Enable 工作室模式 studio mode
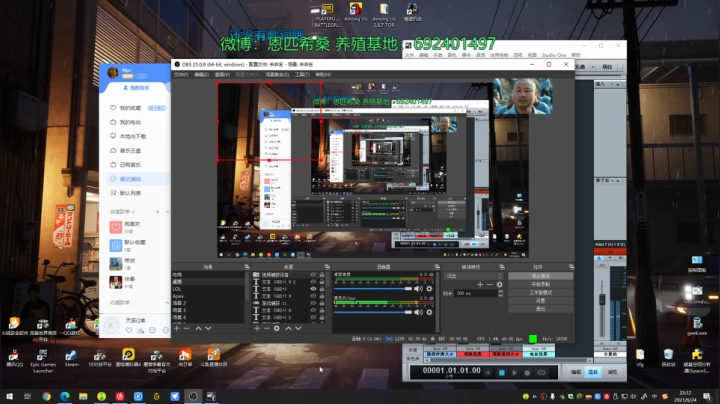 [540, 292]
